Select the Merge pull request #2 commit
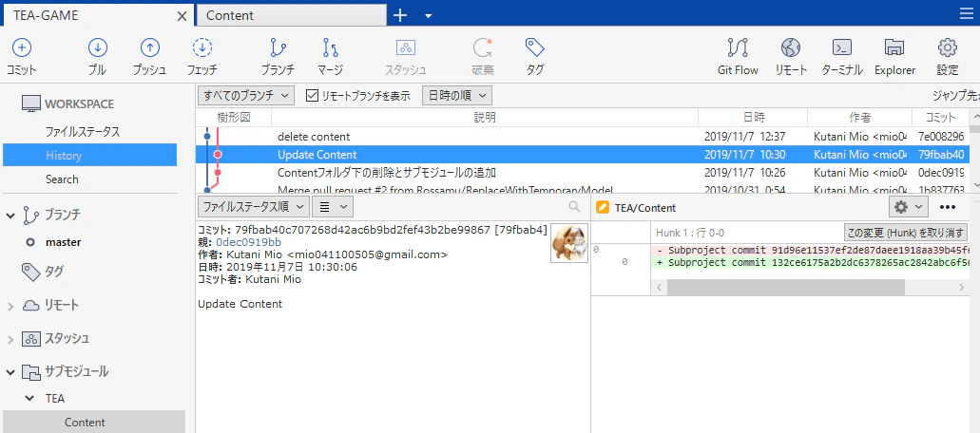The width and height of the screenshot is (980, 433). click(x=581, y=188)
